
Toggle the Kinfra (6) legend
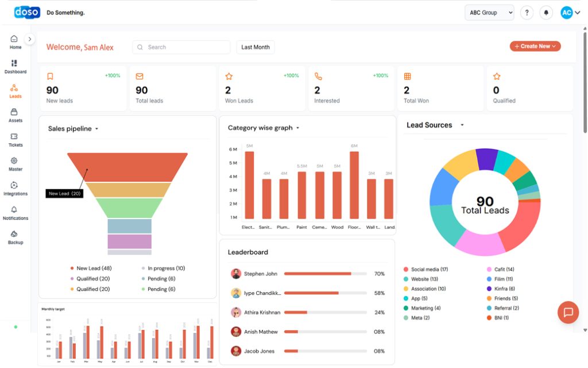501,289
